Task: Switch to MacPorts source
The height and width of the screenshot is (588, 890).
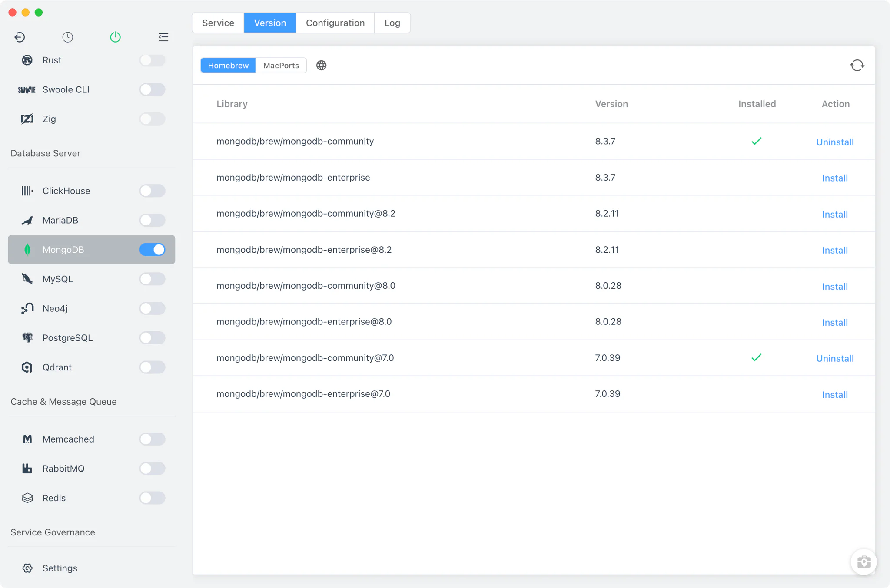Action: (281, 65)
